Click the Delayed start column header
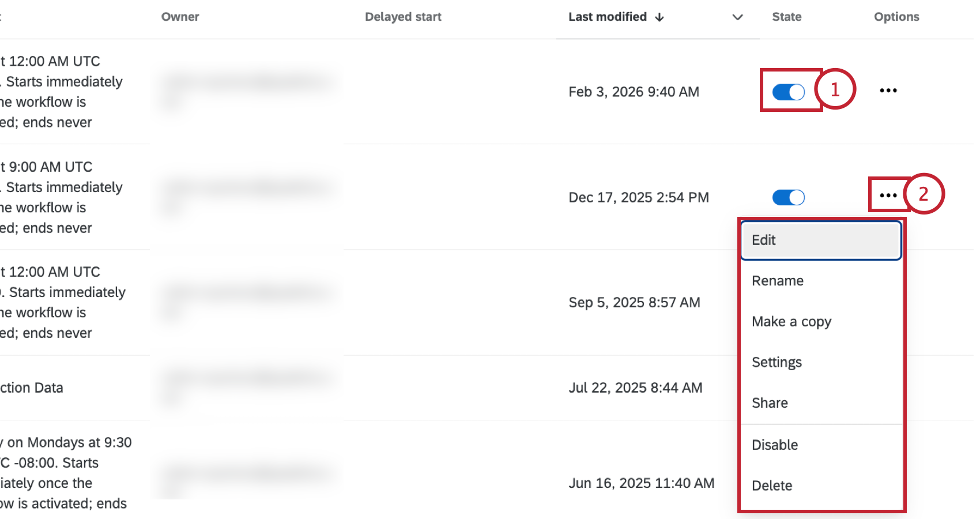The width and height of the screenshot is (980, 519). pyautogui.click(x=403, y=17)
